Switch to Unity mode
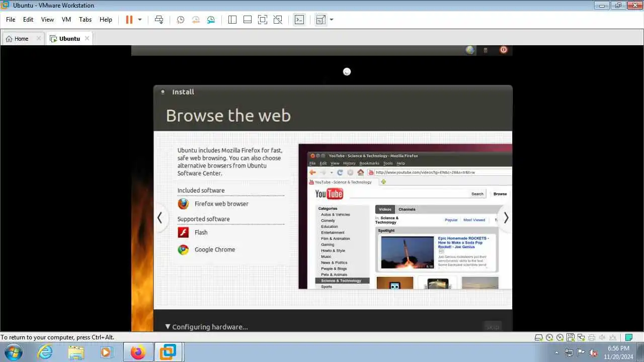Screen dimensions: 644x362 tap(278, 20)
